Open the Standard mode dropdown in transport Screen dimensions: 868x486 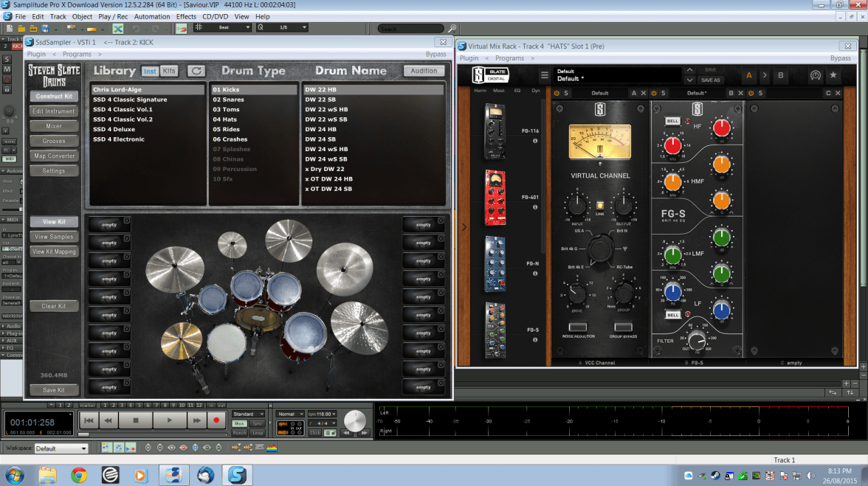(x=248, y=414)
